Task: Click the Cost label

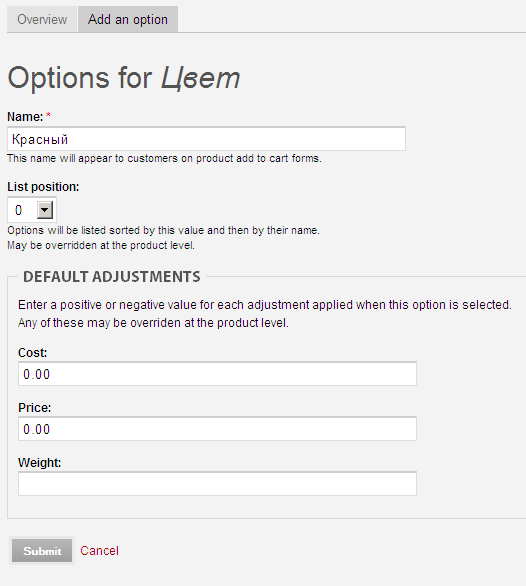Action: coord(33,353)
